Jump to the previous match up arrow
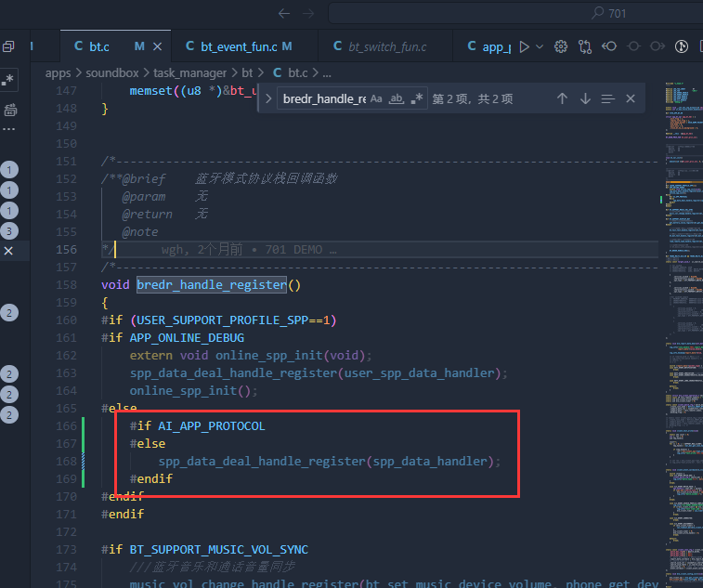Viewport: 703px width, 588px height. (562, 98)
